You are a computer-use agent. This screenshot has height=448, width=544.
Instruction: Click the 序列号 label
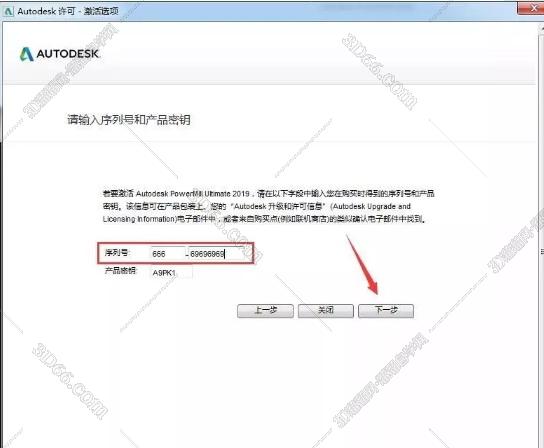click(x=117, y=252)
